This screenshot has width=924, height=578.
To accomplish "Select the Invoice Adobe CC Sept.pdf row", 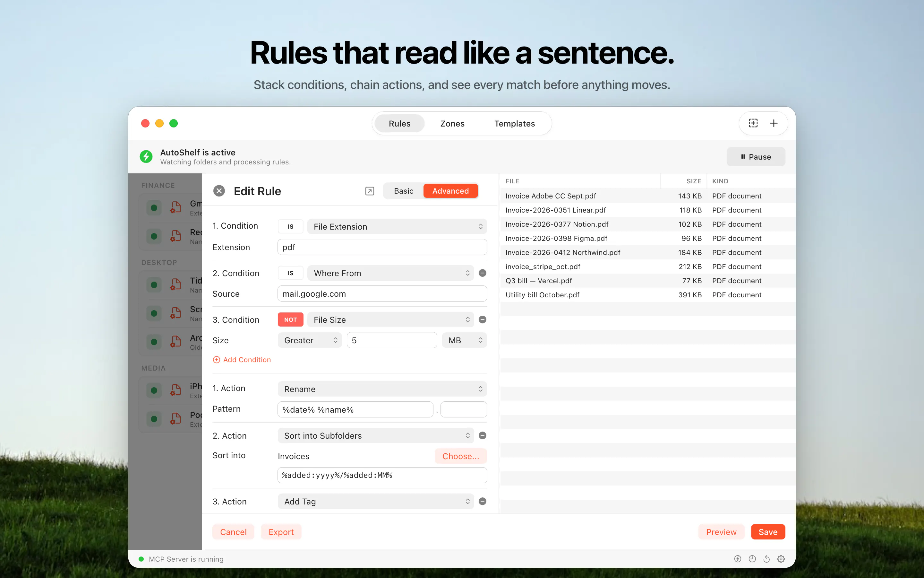I will coord(647,196).
